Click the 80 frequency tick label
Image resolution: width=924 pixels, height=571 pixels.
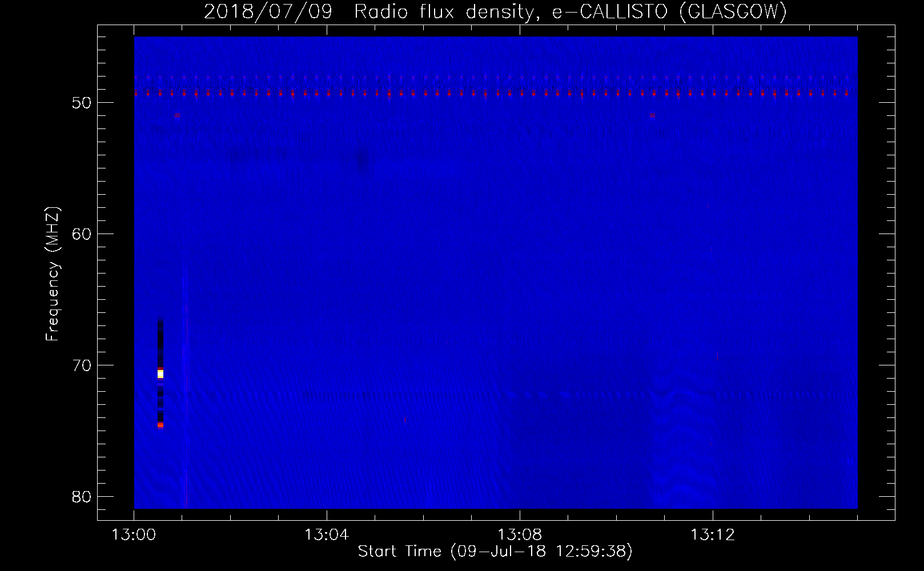[82, 496]
